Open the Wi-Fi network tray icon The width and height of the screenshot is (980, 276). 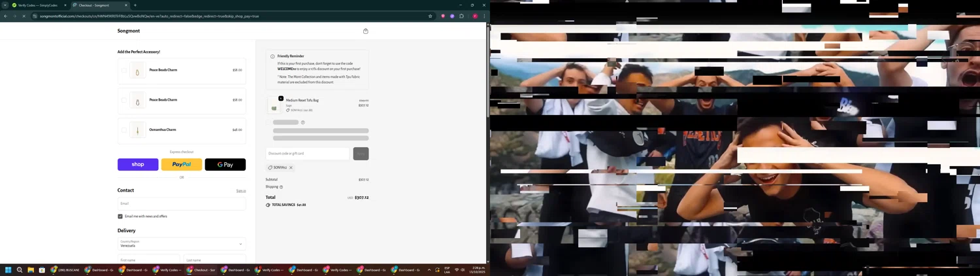click(x=457, y=270)
